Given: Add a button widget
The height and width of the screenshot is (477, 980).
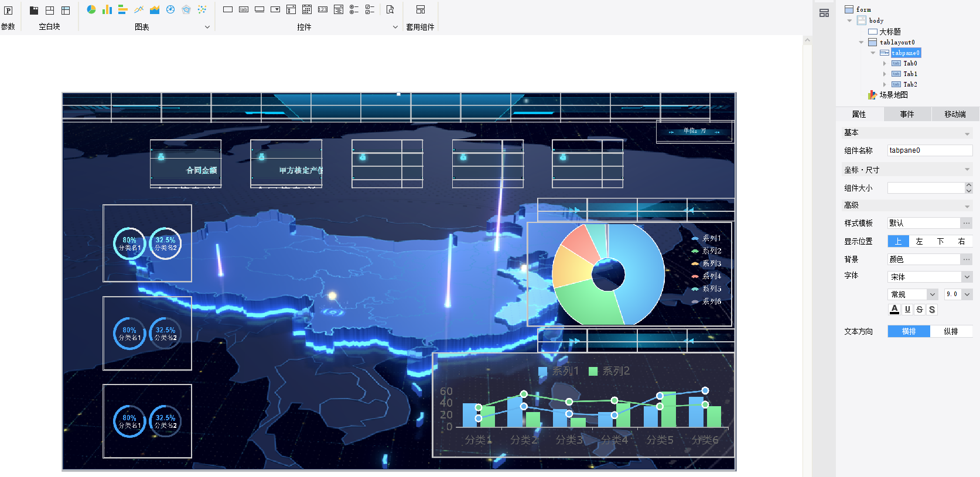Looking at the screenshot, I should [x=259, y=9].
